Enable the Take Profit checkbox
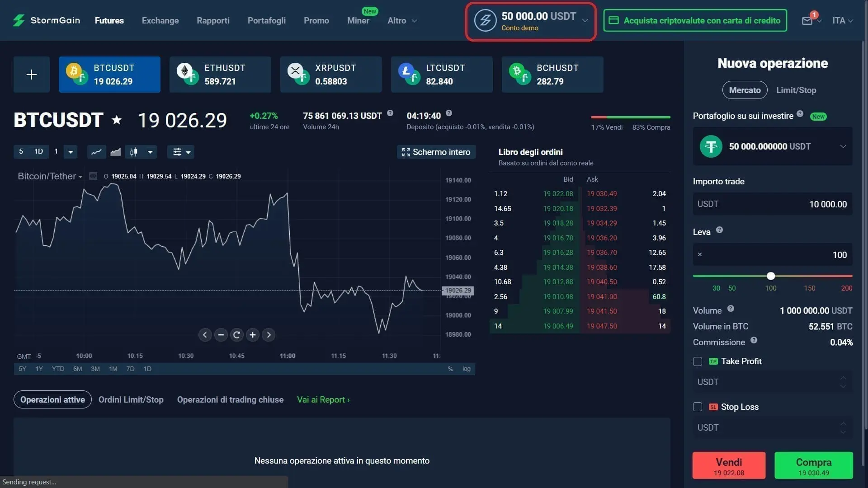This screenshot has height=488, width=868. pyautogui.click(x=697, y=361)
